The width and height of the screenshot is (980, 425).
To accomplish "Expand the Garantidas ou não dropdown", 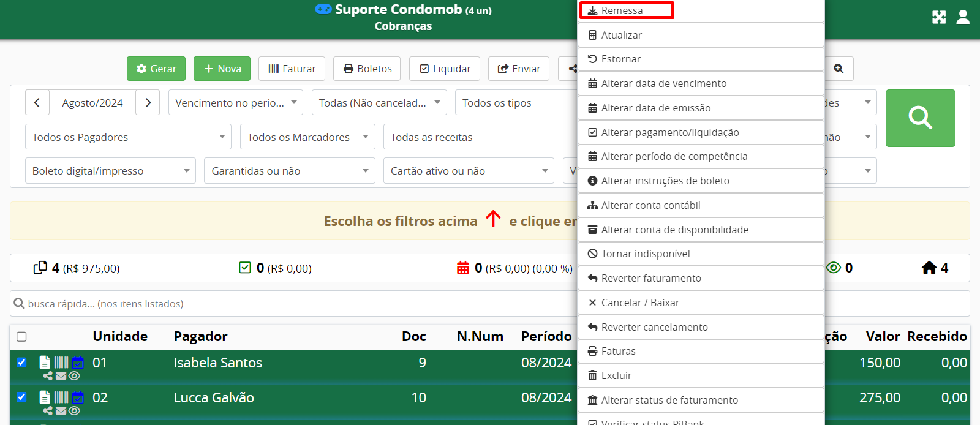I will pyautogui.click(x=289, y=171).
